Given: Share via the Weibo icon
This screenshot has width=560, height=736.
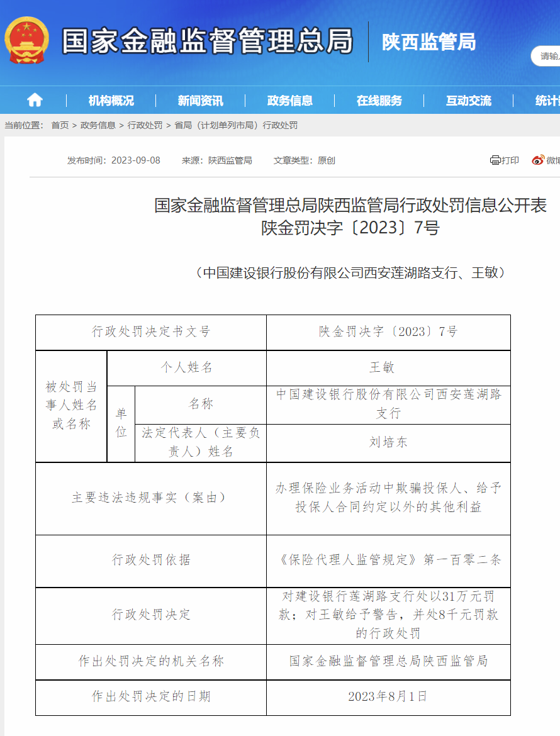Looking at the screenshot, I should click(538, 160).
